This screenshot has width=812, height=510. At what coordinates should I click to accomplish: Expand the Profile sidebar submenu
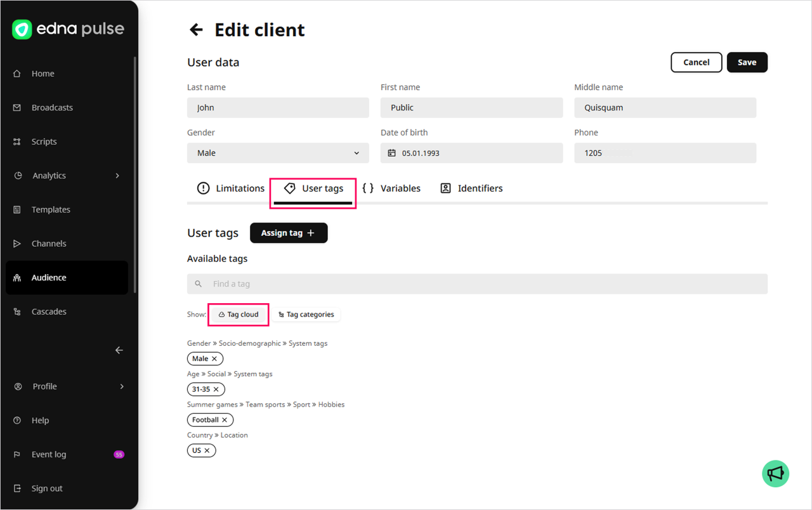122,386
